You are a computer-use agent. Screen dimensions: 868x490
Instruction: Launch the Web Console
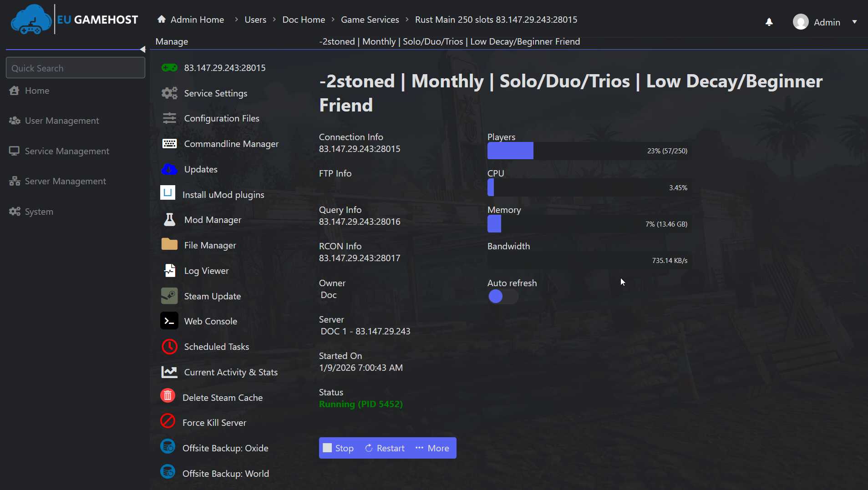[210, 321]
